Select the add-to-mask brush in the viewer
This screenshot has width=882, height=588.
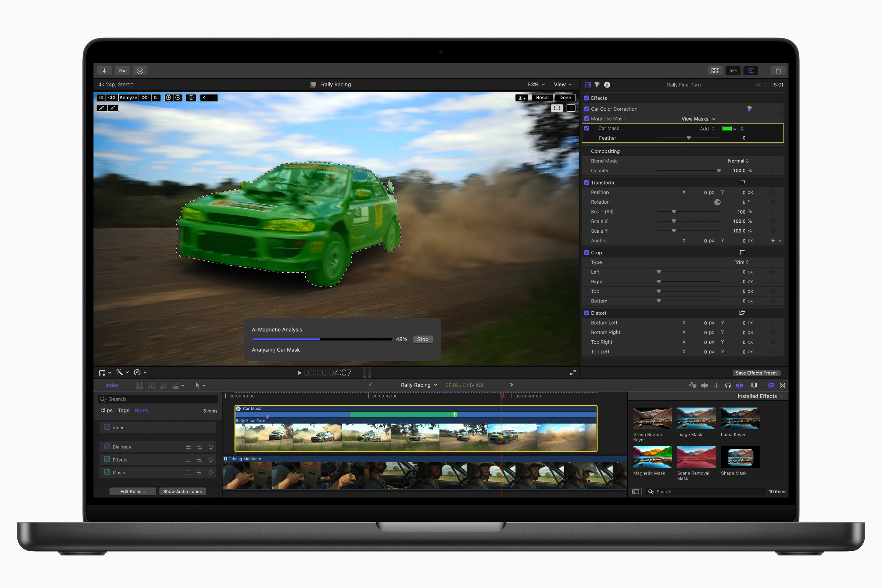point(102,108)
